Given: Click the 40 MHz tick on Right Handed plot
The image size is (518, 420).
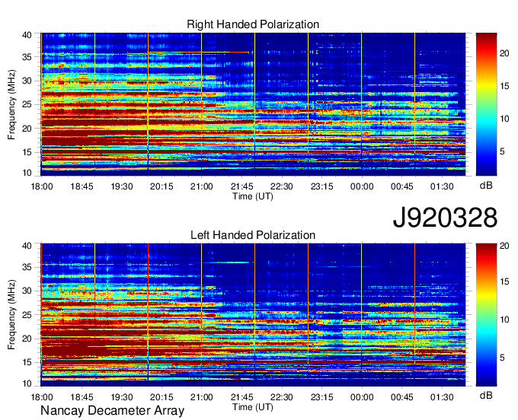Looking at the screenshot, I should tap(27, 35).
